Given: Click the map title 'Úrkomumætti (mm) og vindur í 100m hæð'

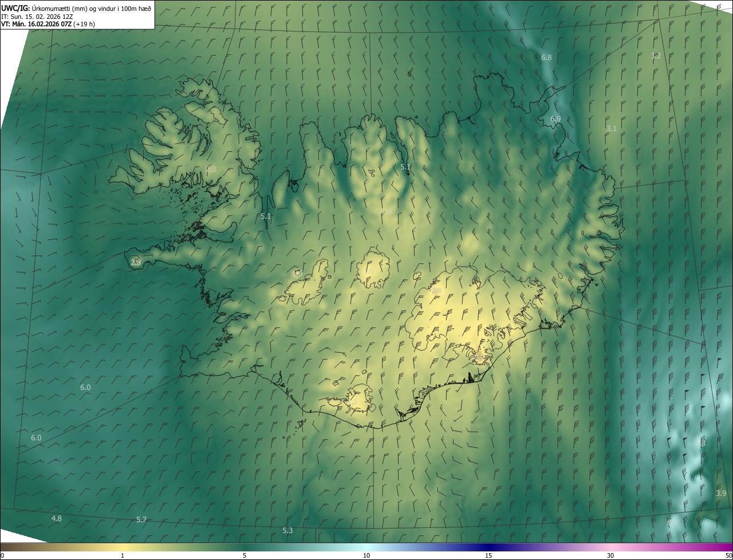Looking at the screenshot, I should (91, 8).
